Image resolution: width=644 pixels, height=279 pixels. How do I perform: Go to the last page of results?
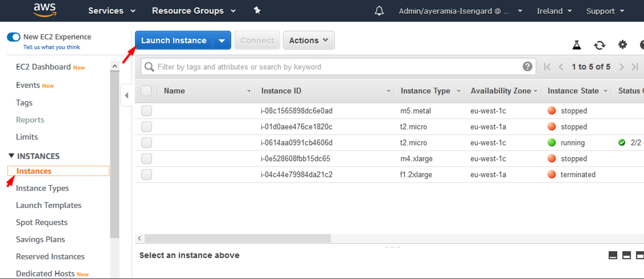click(x=635, y=67)
